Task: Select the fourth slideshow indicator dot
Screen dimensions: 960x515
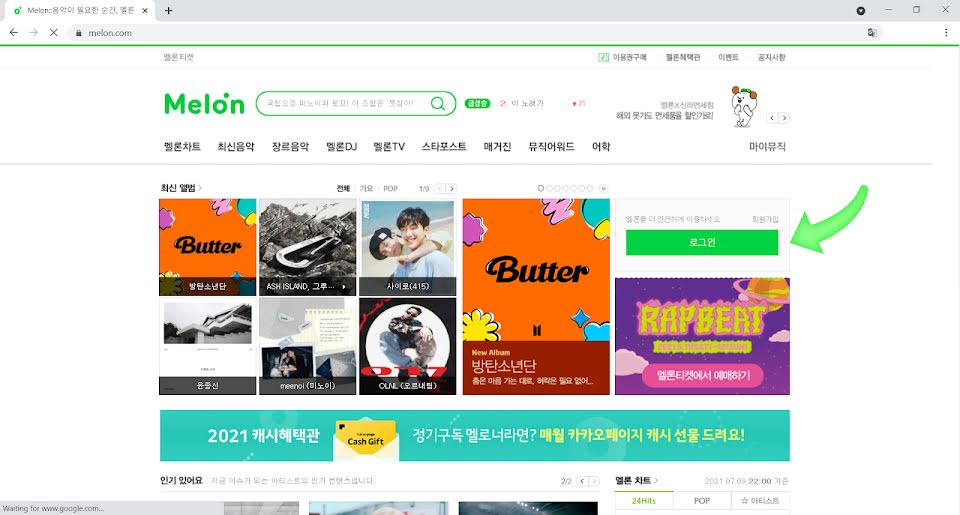Action: (565, 189)
